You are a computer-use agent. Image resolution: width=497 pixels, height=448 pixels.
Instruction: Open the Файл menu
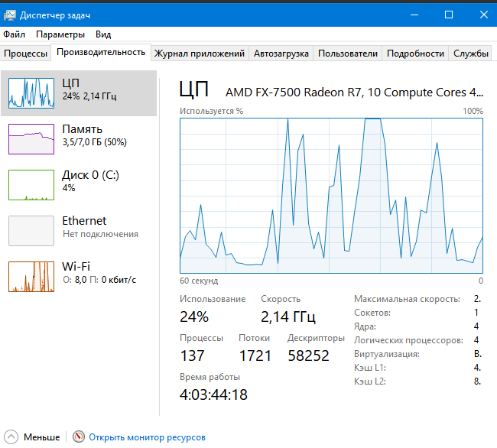point(14,34)
